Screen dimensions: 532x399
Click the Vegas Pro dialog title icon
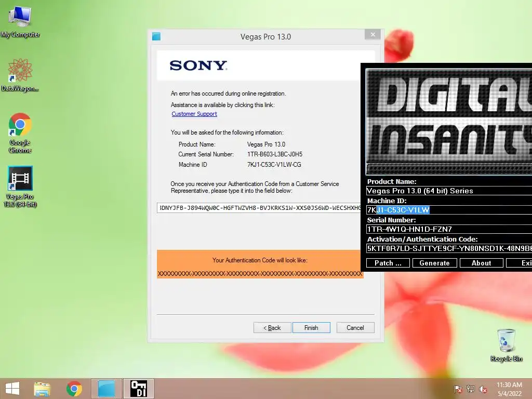pos(156,36)
